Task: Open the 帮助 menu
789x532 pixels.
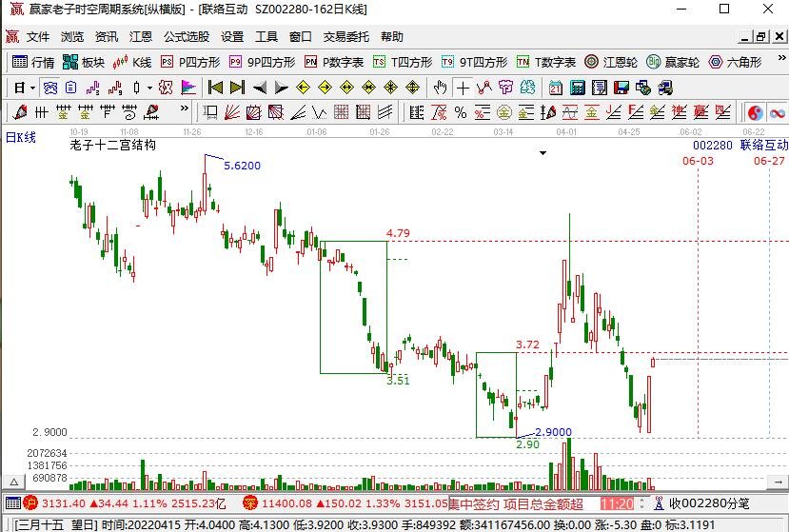Action: point(392,37)
